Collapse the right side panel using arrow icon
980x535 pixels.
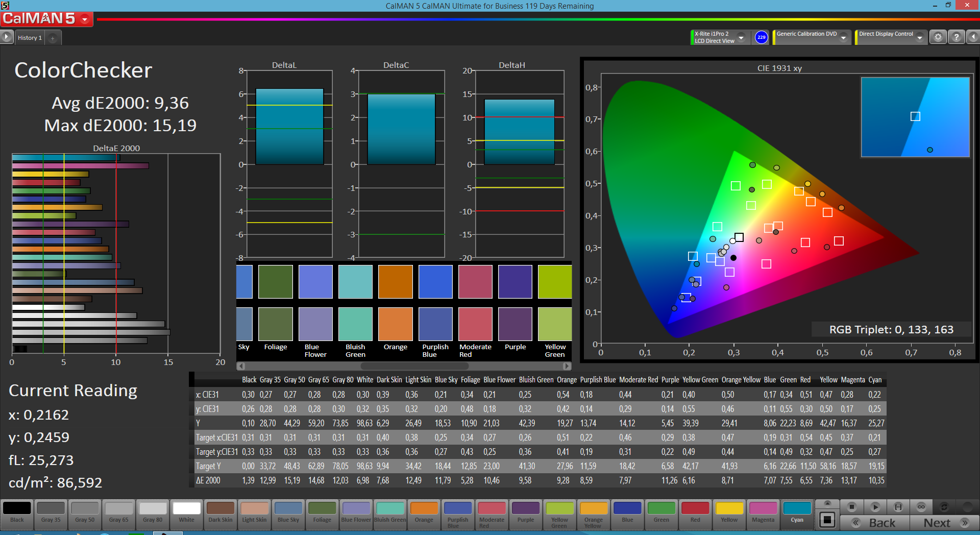(973, 37)
